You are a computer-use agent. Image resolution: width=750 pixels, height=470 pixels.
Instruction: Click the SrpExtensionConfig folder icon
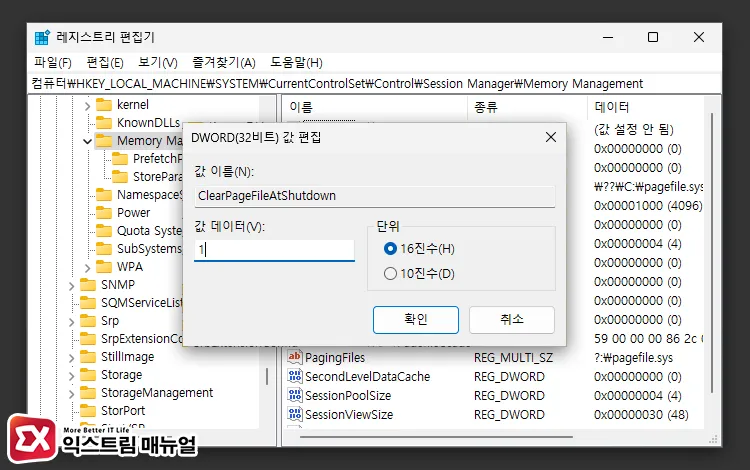pyautogui.click(x=88, y=339)
